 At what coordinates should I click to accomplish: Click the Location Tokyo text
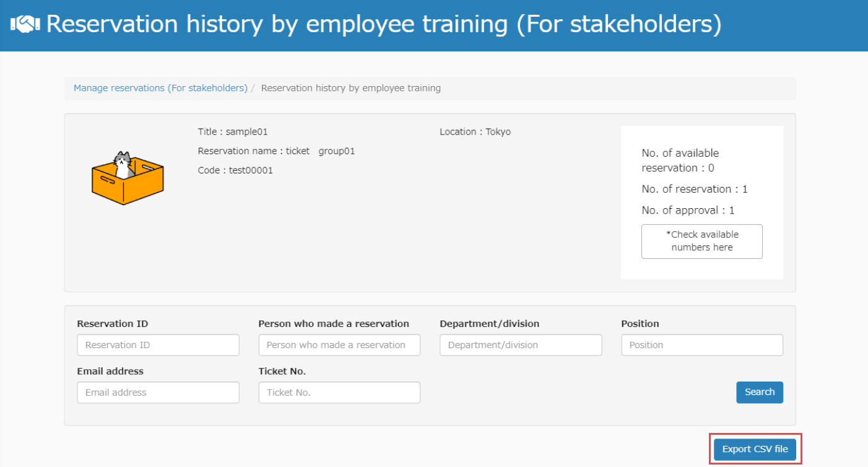tap(475, 132)
